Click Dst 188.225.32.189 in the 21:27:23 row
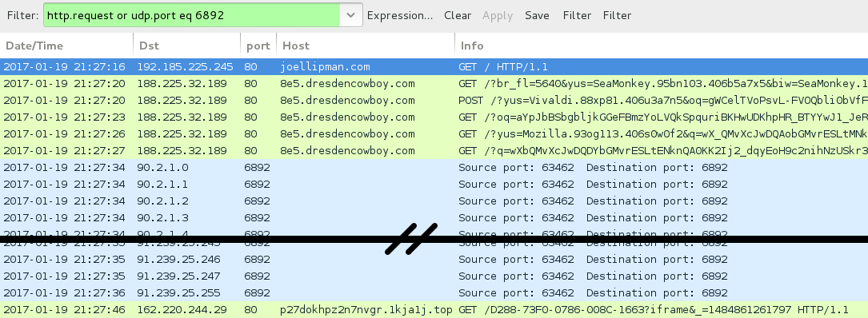The width and height of the screenshot is (868, 318). coord(182,117)
